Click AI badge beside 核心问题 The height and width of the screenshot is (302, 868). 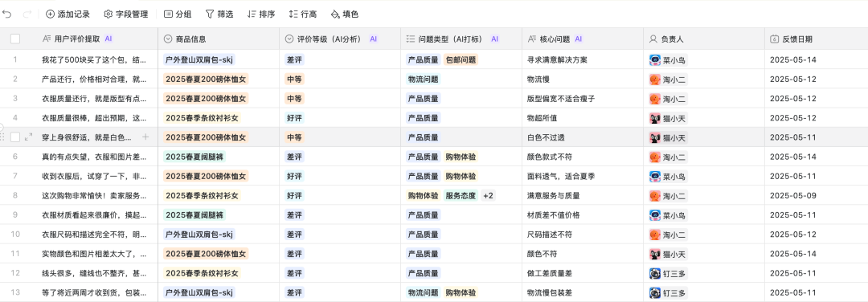[579, 39]
